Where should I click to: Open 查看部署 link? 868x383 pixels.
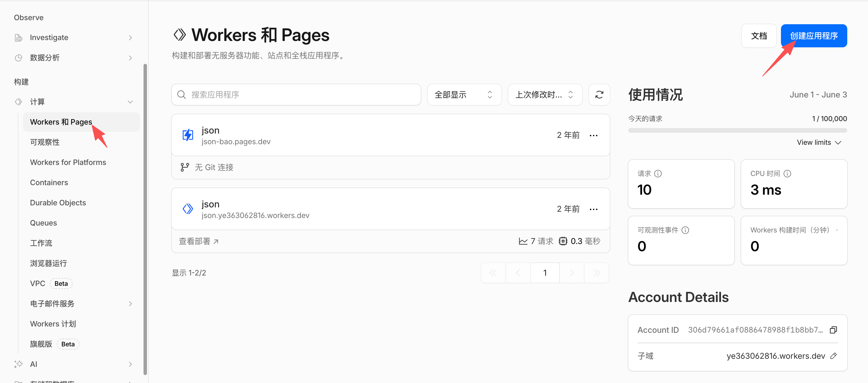coord(199,241)
